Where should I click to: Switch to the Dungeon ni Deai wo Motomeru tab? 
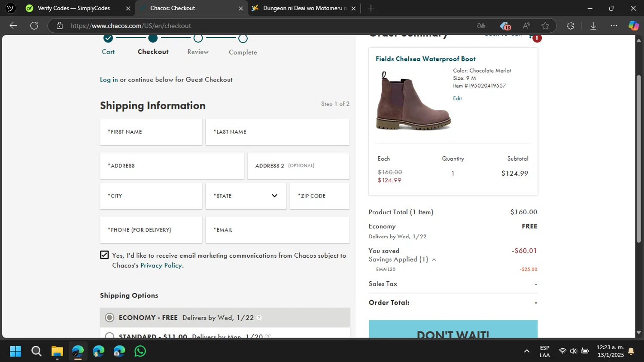coord(298,8)
